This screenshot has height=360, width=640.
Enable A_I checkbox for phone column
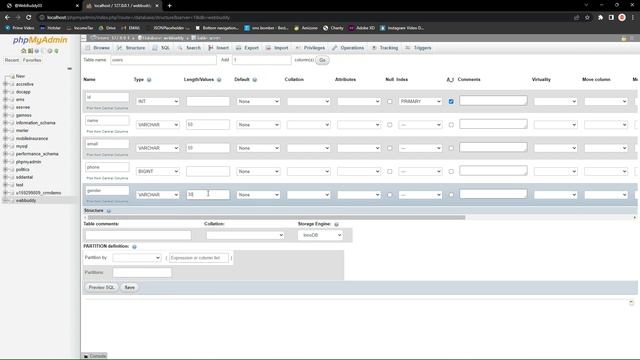click(x=451, y=171)
